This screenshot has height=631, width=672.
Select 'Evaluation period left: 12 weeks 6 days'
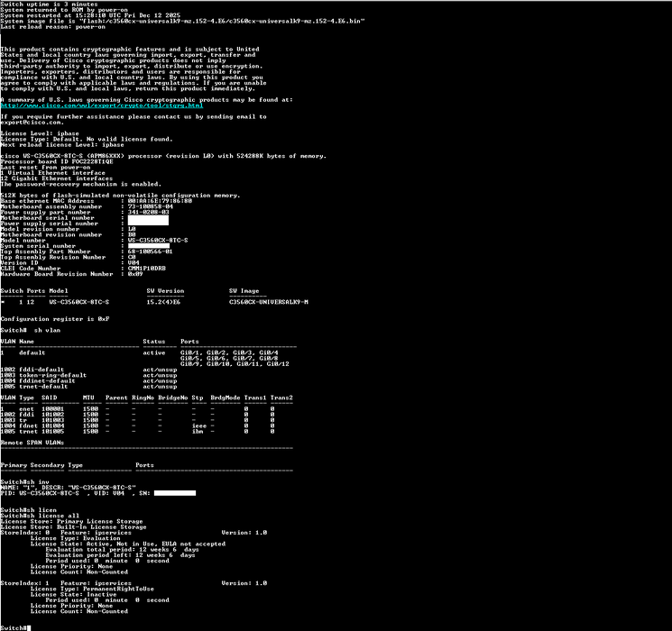[121, 554]
